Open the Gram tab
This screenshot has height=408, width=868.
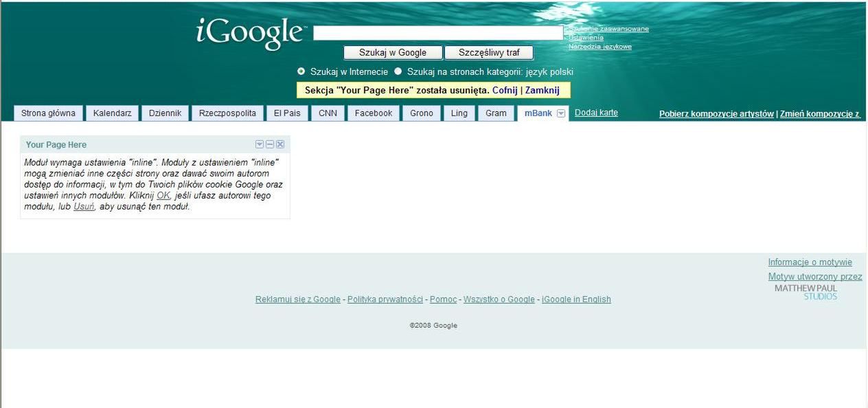(x=496, y=113)
